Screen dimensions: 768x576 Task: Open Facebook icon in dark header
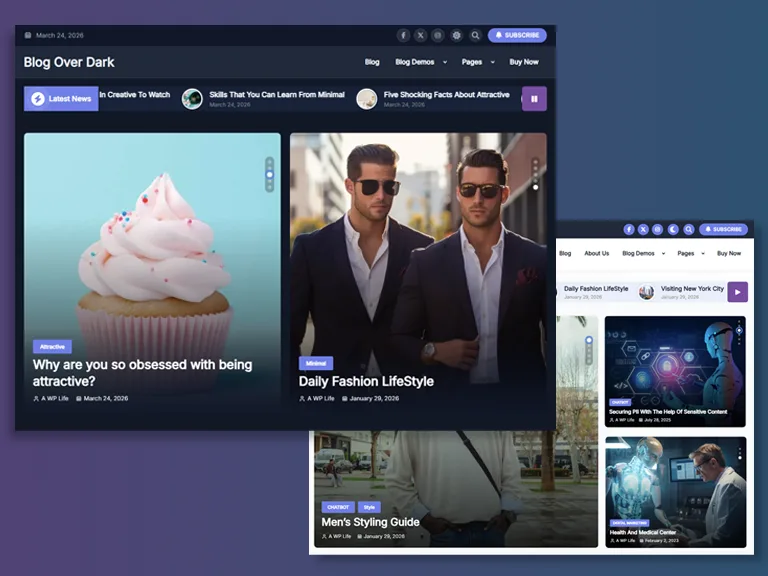(x=404, y=35)
